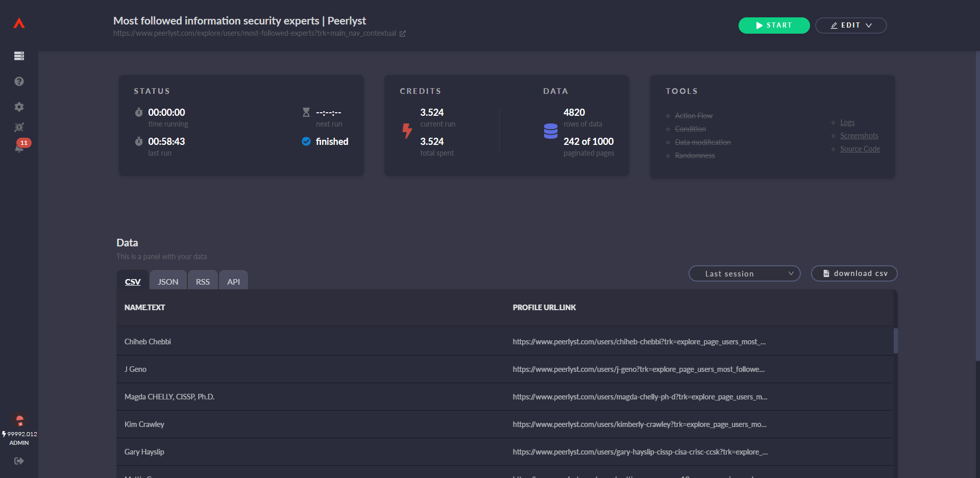Screen dimensions: 980x478
Task: Select the Chiheb Chebbi name cell
Action: [148, 342]
